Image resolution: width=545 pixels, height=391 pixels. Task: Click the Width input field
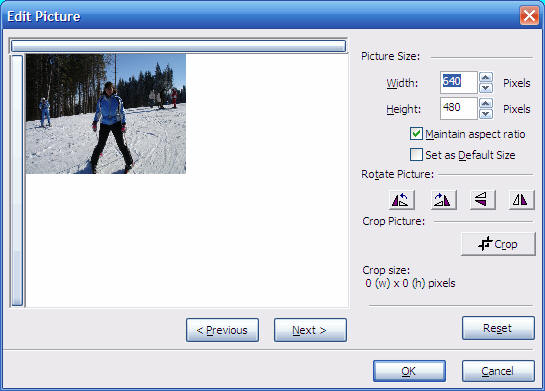pos(458,82)
